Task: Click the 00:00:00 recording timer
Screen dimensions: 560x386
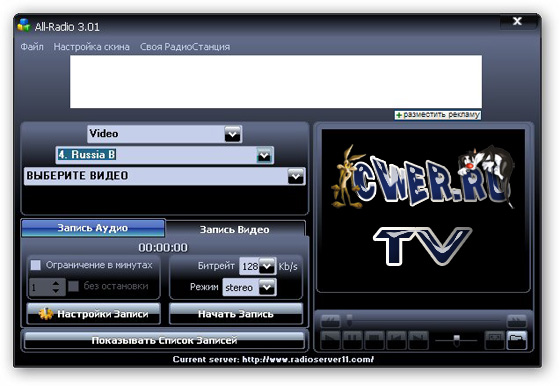Action: coord(163,247)
